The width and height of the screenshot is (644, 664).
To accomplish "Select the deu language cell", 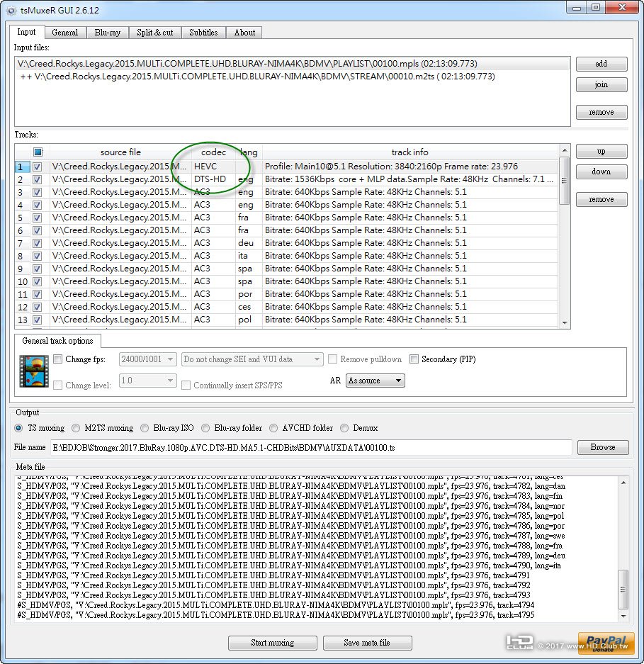I will (249, 243).
